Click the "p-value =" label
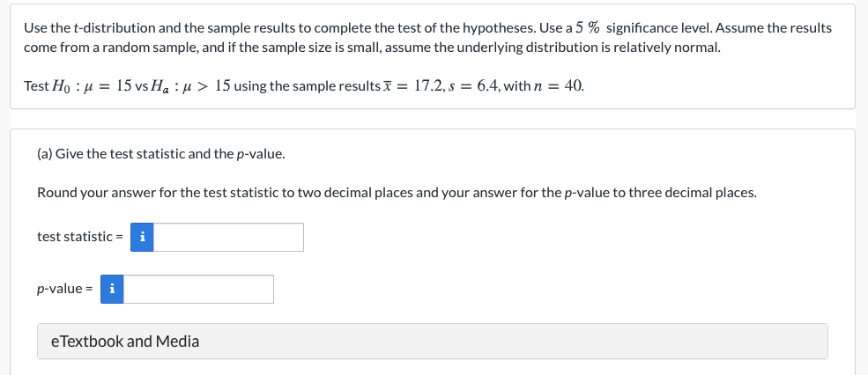This screenshot has width=868, height=375. 64,289
